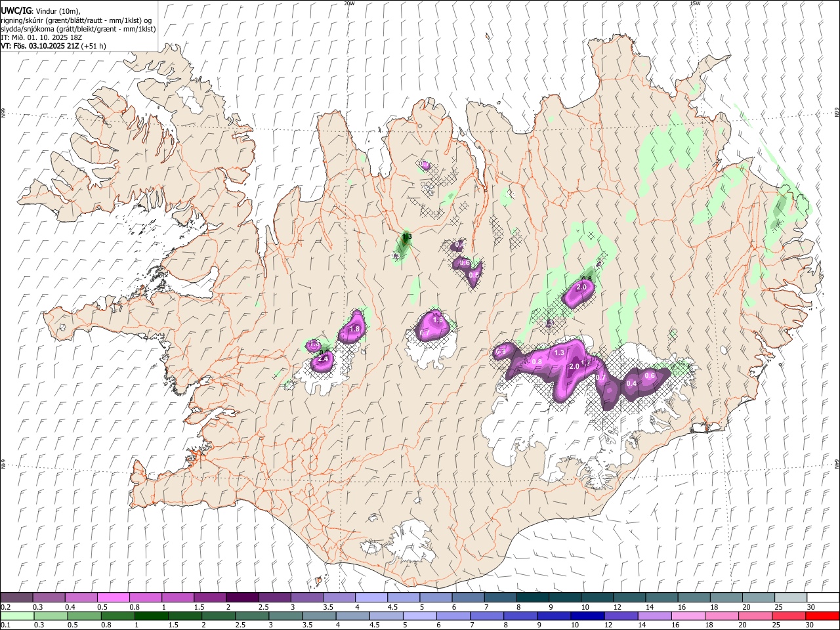Click the '5' label in the upper legend row
This screenshot has height=630, width=840.
tap(421, 607)
